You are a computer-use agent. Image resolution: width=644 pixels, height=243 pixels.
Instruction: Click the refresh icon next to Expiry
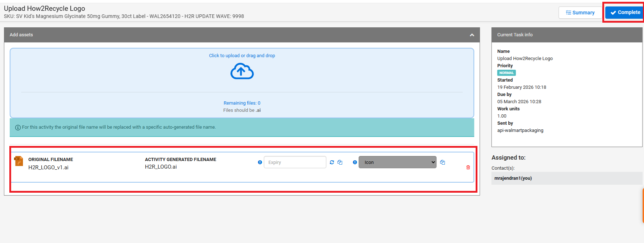point(332,162)
